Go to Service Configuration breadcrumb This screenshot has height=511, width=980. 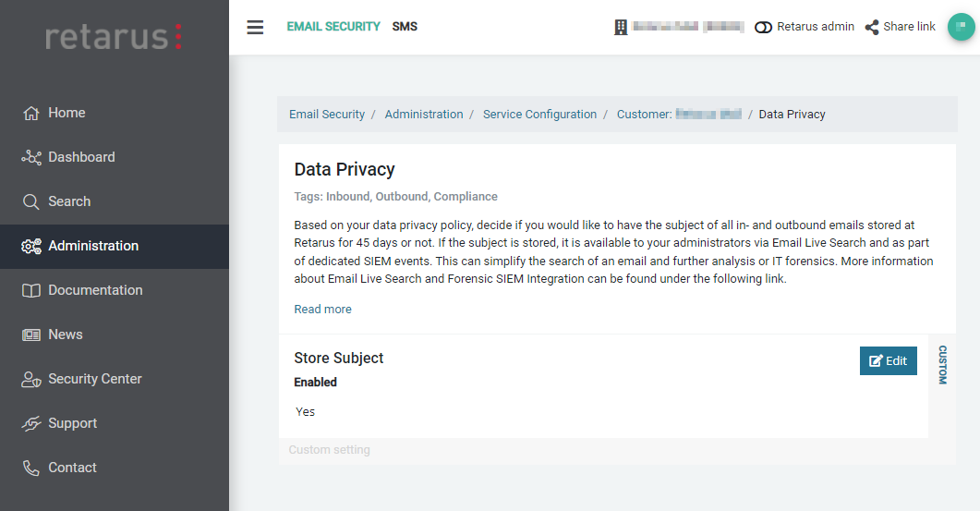tap(539, 115)
